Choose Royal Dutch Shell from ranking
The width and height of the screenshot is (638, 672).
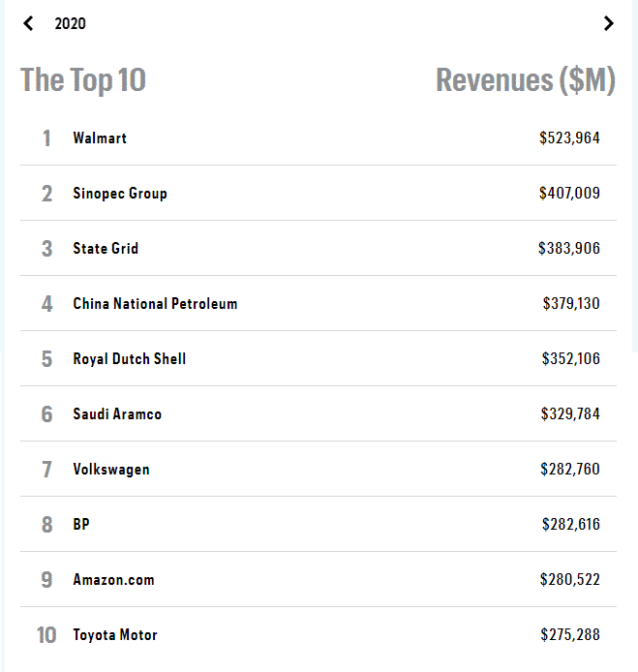[129, 359]
